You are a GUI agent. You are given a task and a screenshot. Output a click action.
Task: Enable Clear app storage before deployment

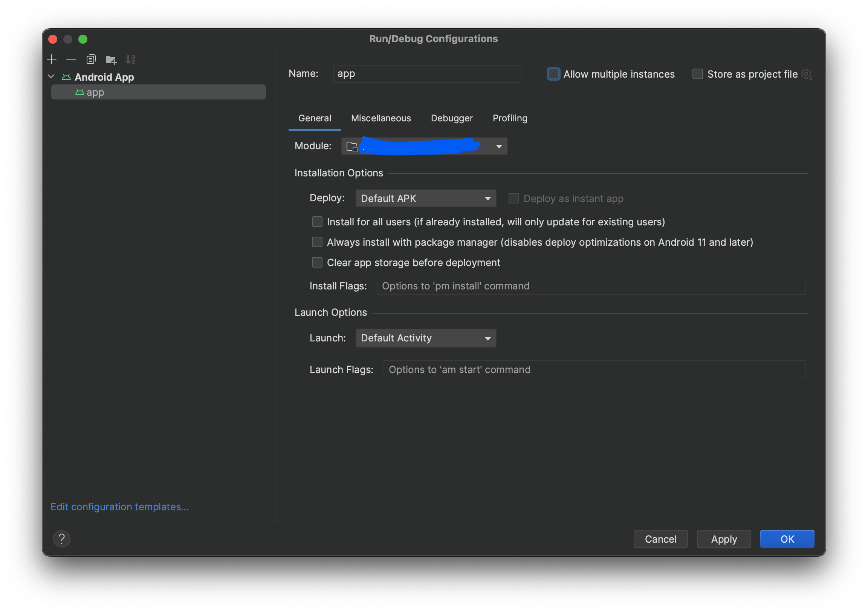(317, 262)
